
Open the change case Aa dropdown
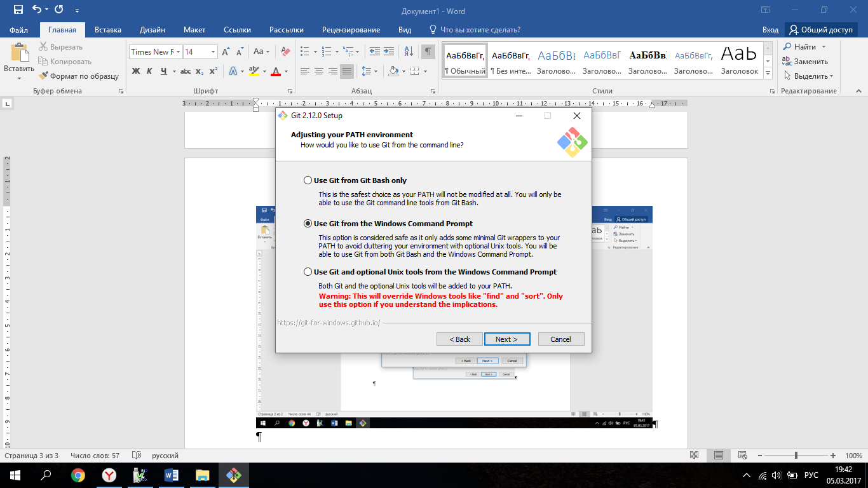tap(262, 52)
